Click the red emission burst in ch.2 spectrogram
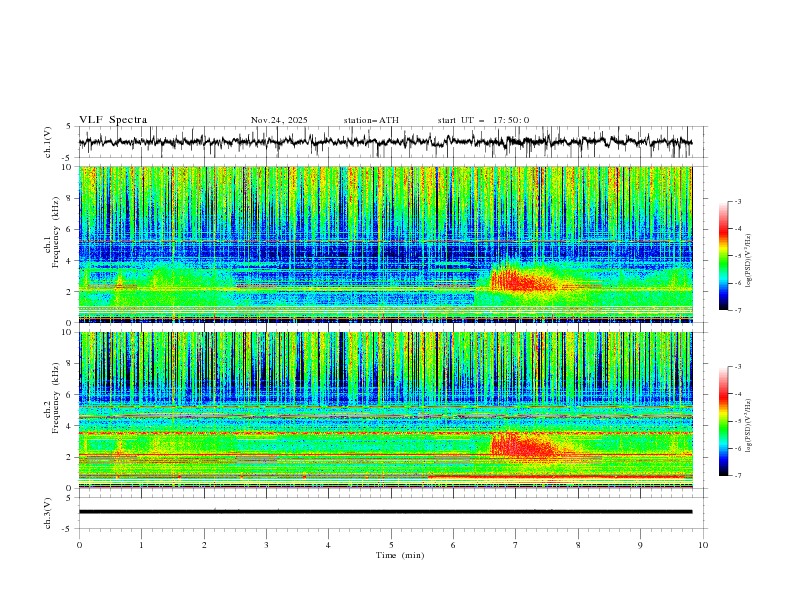This screenshot has height=612, width=792. coord(523,444)
